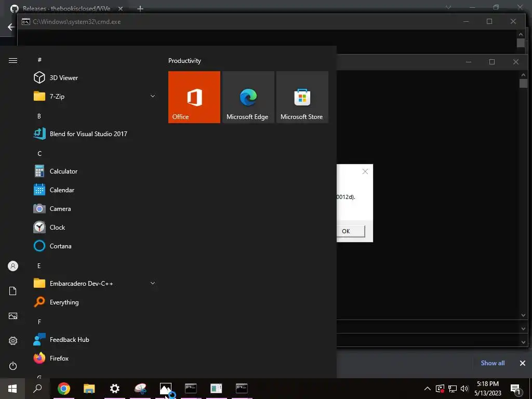532x399 pixels.
Task: Close the error dialog with X
Action: pyautogui.click(x=365, y=171)
